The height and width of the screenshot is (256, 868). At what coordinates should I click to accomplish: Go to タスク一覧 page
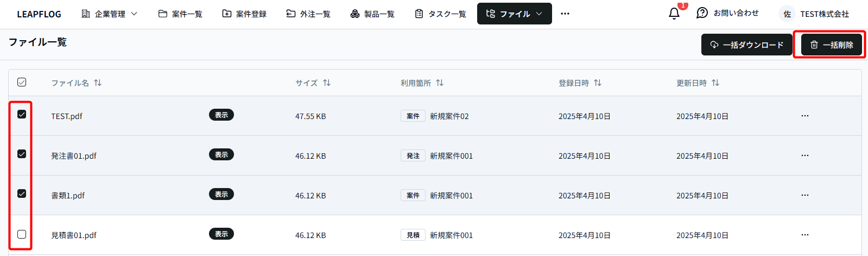coord(440,14)
